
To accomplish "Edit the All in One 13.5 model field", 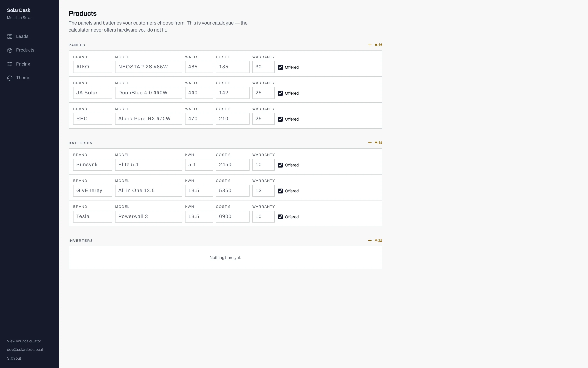I will click(x=149, y=191).
